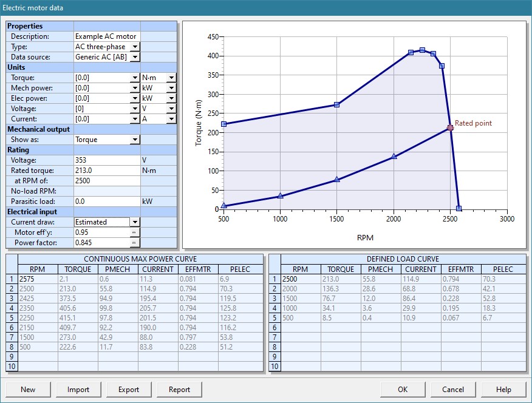532x403 pixels.
Task: Click the peak torque marker at 2250 RPM
Action: tap(422, 50)
